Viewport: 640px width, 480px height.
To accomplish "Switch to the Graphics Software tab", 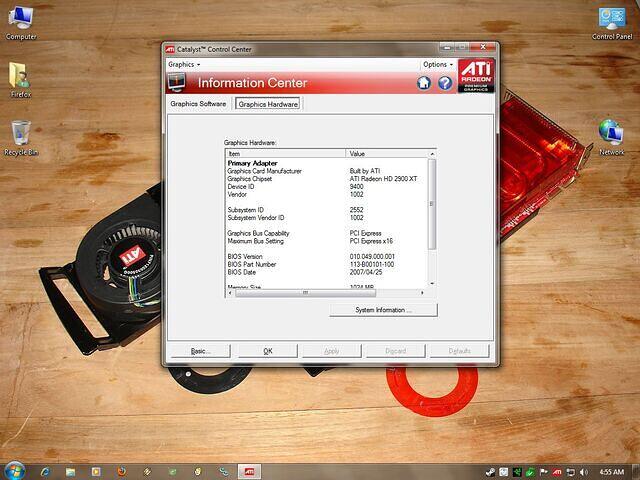I will point(198,104).
